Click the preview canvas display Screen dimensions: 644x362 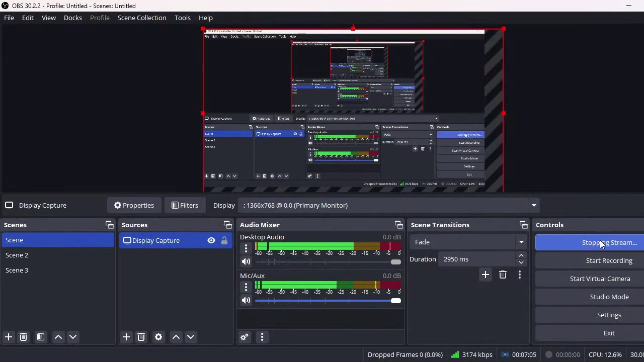click(353, 111)
